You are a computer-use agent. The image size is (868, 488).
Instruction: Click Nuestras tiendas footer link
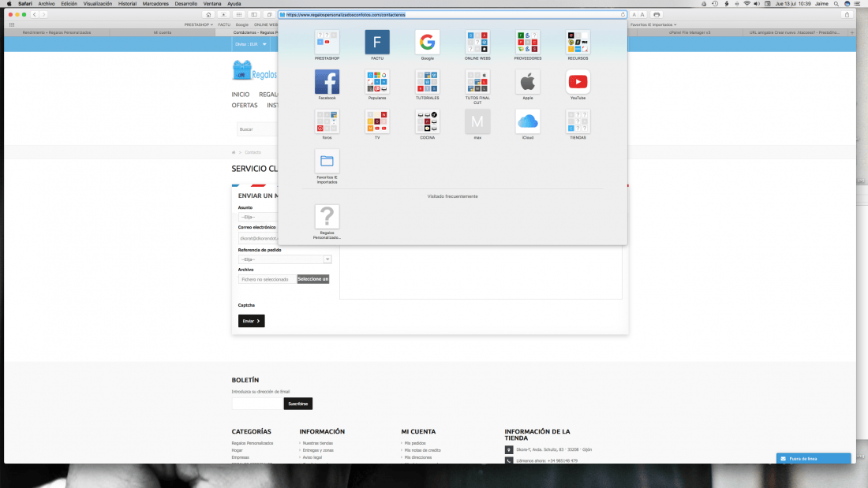click(x=318, y=443)
